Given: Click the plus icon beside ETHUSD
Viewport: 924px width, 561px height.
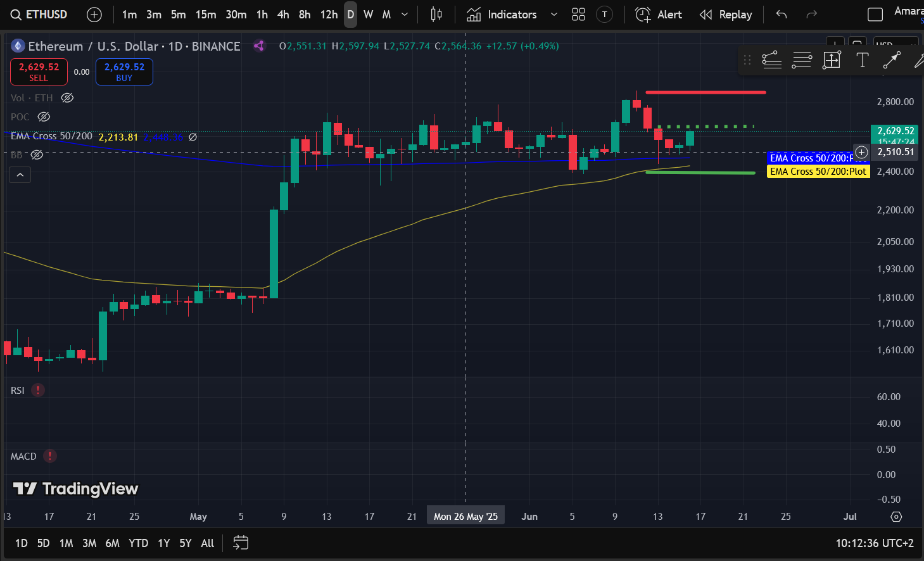Looking at the screenshot, I should pos(94,15).
